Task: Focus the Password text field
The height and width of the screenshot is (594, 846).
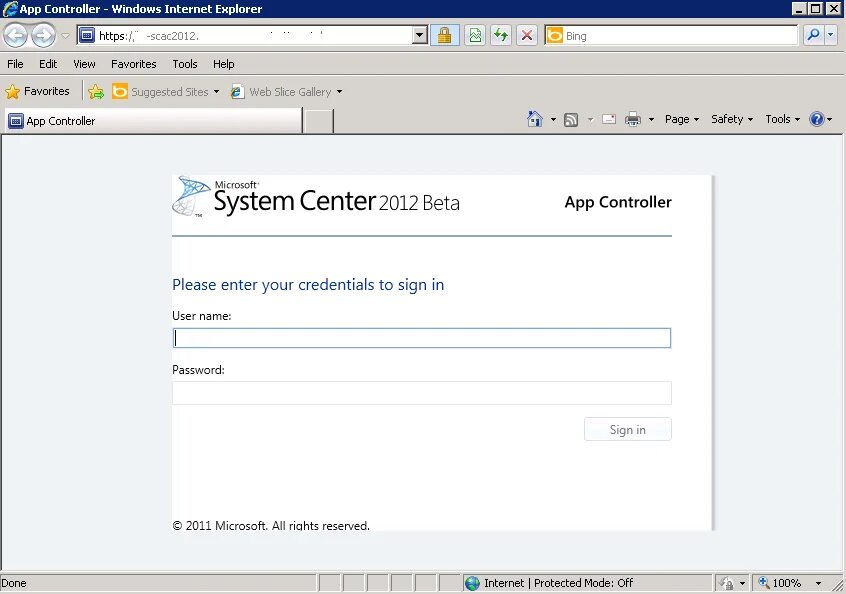Action: coord(422,393)
